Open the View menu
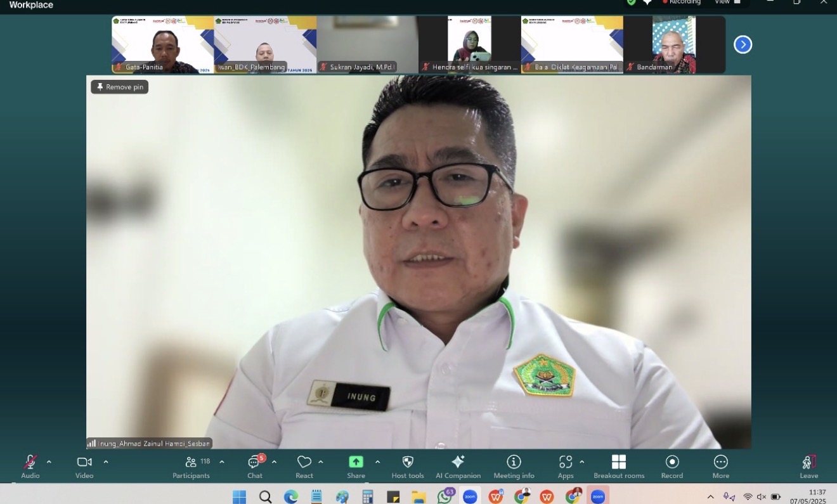Viewport: 837px width, 504px height. coord(722,2)
